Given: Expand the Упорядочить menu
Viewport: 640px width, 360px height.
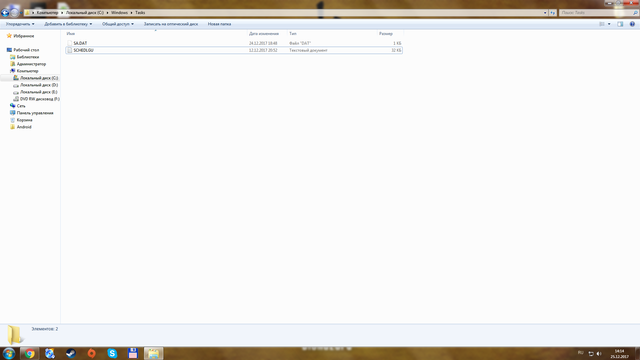Looking at the screenshot, I should click(20, 24).
